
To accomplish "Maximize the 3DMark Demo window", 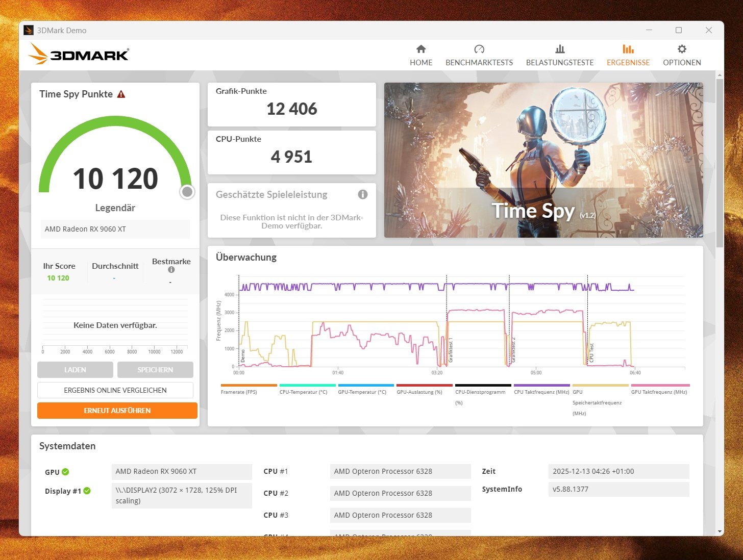I will coord(679,30).
